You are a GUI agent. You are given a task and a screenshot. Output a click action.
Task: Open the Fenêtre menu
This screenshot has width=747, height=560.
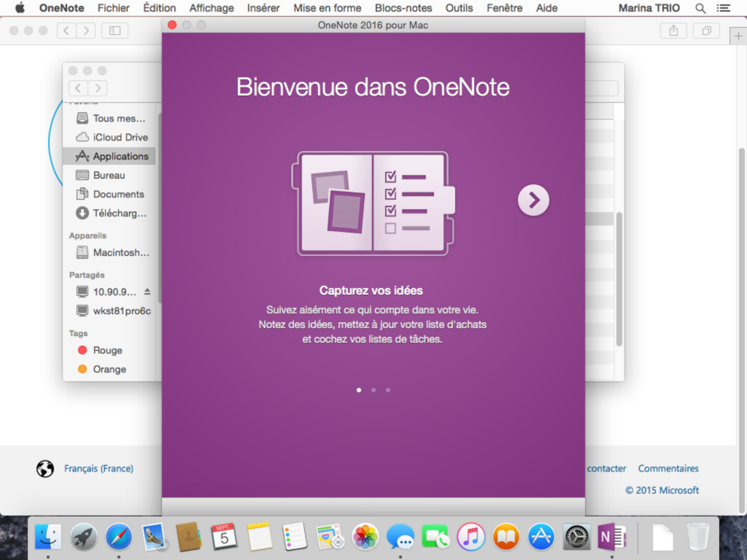[504, 8]
